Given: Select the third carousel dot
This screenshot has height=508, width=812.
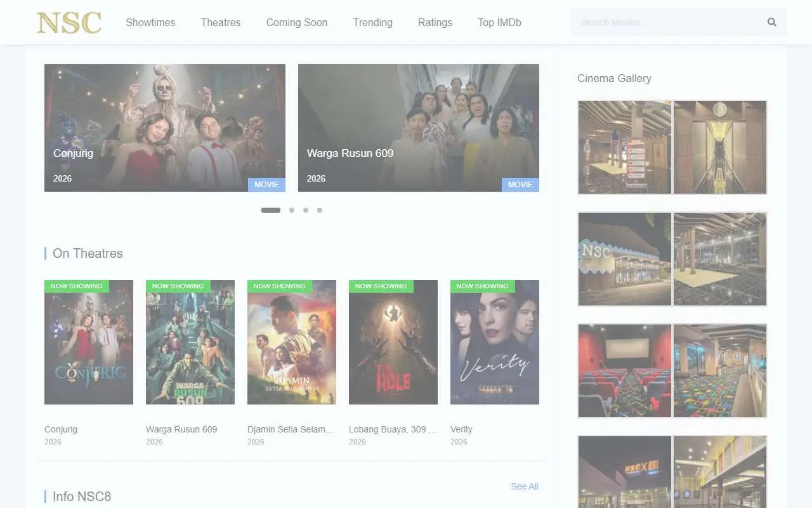Looking at the screenshot, I should point(306,210).
